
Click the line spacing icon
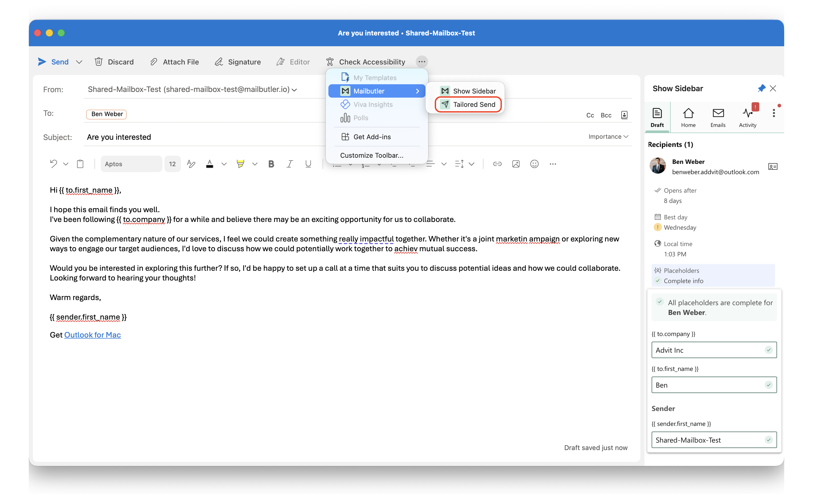[459, 164]
